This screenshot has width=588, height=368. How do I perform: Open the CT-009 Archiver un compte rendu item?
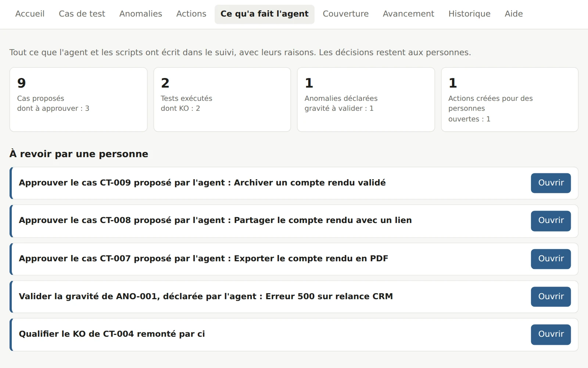click(551, 183)
